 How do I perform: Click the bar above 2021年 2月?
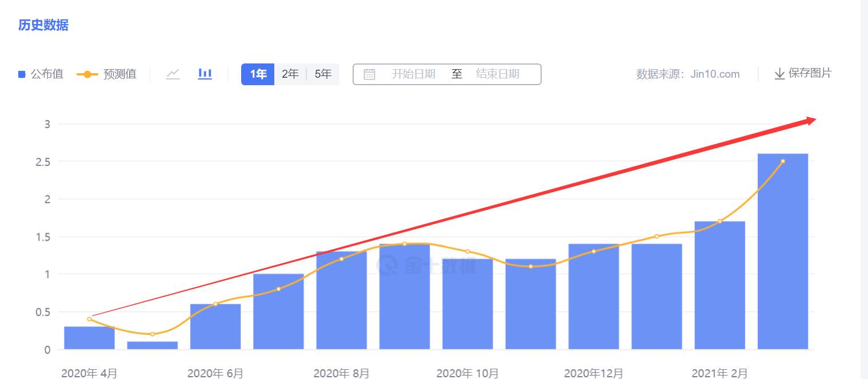click(x=720, y=285)
